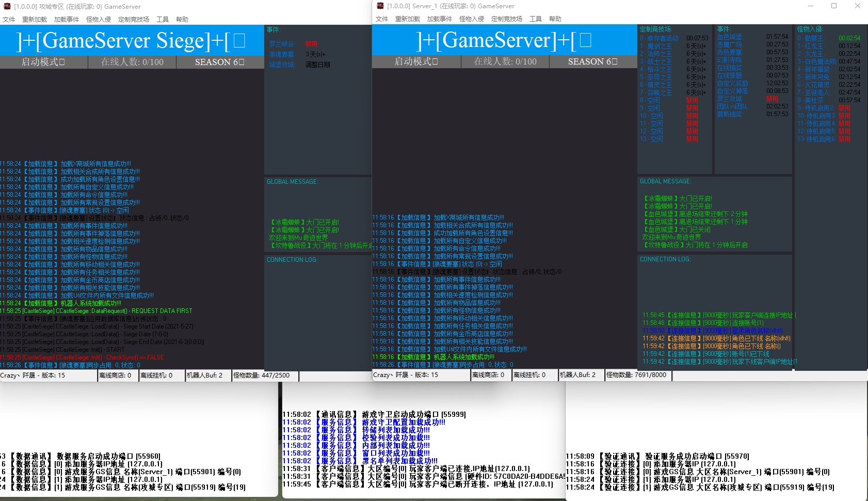Expand 怪物入侵 menu in the Server_1 window

point(471,19)
